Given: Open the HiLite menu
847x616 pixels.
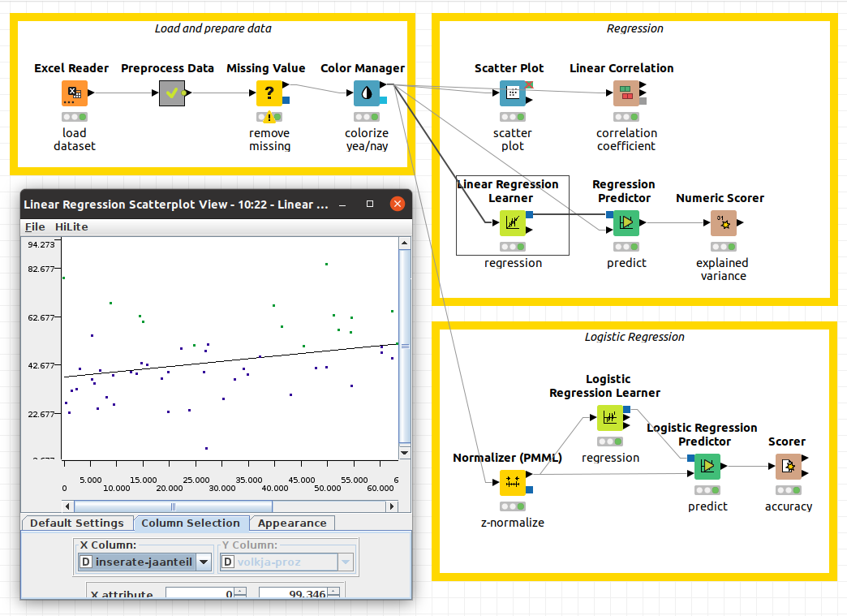Looking at the screenshot, I should pos(71,226).
